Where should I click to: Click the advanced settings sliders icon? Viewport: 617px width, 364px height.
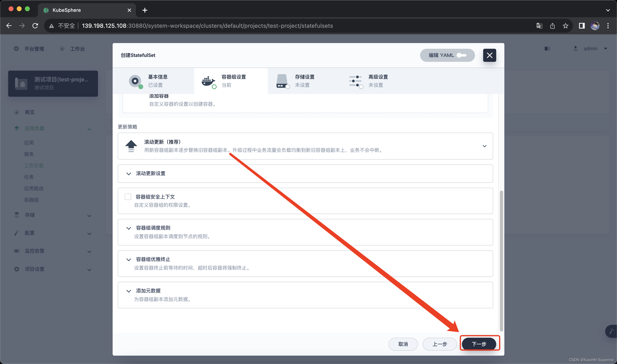(x=355, y=81)
